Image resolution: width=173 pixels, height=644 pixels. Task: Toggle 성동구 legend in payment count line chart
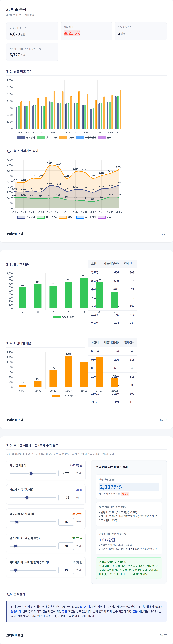[x=66, y=217]
